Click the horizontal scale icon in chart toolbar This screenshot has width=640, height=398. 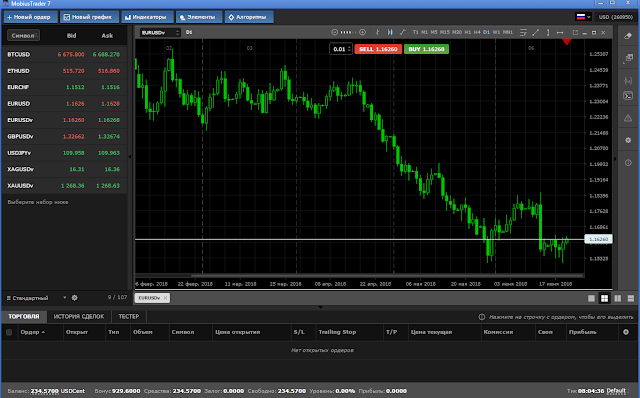pos(560,33)
